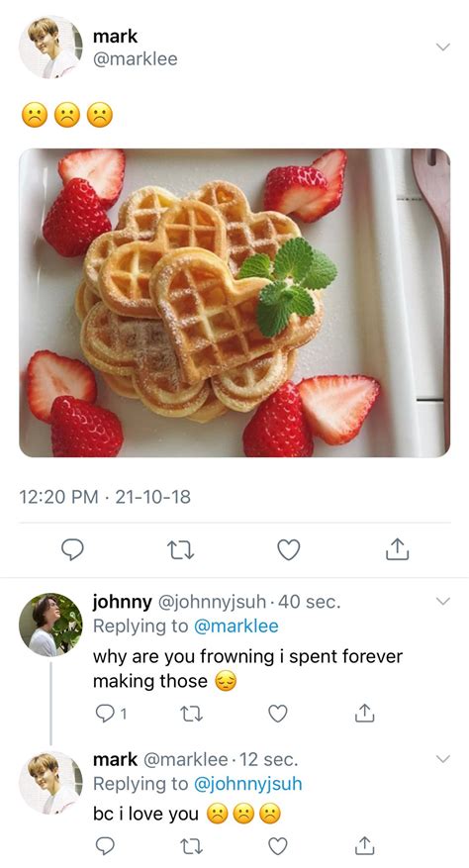Open replies on johnny's tweet
The width and height of the screenshot is (469, 868).
point(111,715)
